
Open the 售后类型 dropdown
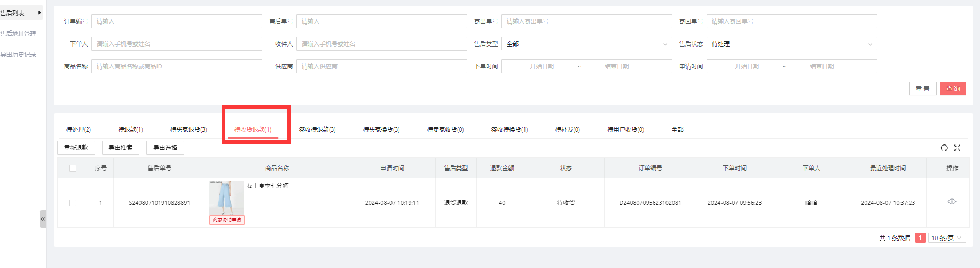point(586,44)
